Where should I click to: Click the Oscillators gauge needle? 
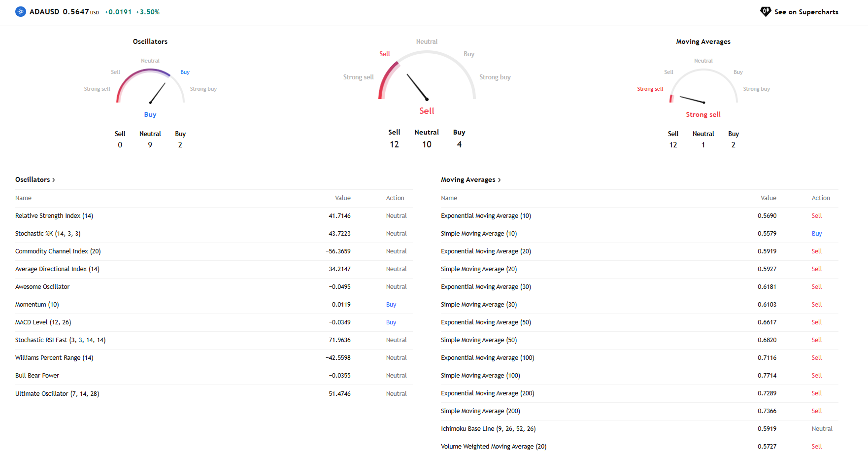tap(158, 93)
